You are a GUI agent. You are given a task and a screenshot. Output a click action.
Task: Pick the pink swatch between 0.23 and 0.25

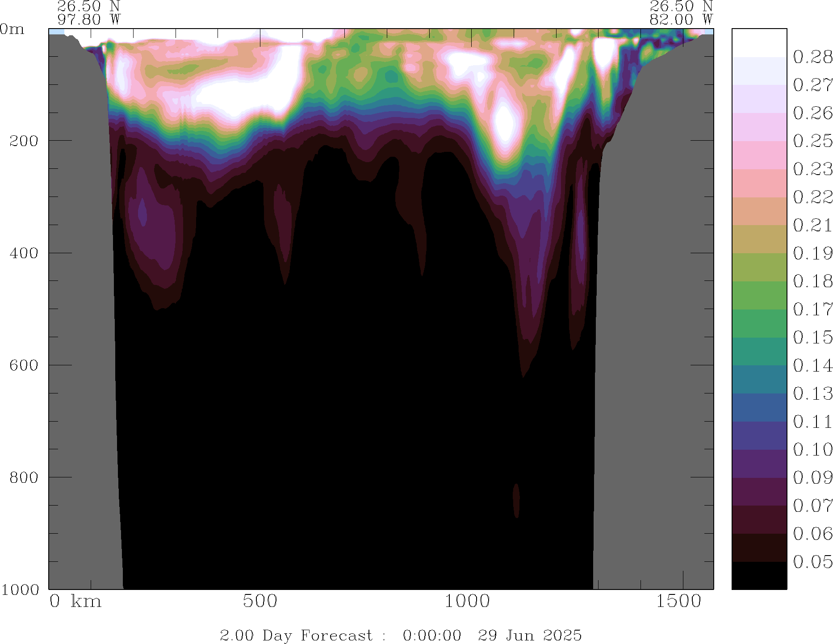click(759, 155)
